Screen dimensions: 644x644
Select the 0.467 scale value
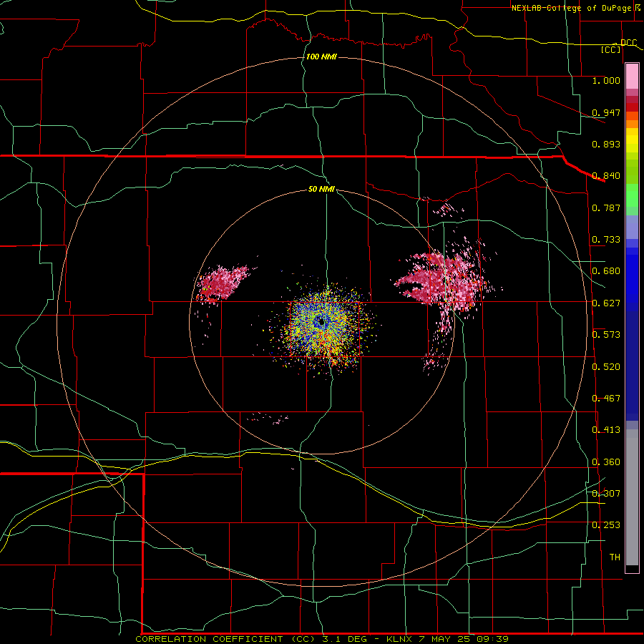[606, 399]
